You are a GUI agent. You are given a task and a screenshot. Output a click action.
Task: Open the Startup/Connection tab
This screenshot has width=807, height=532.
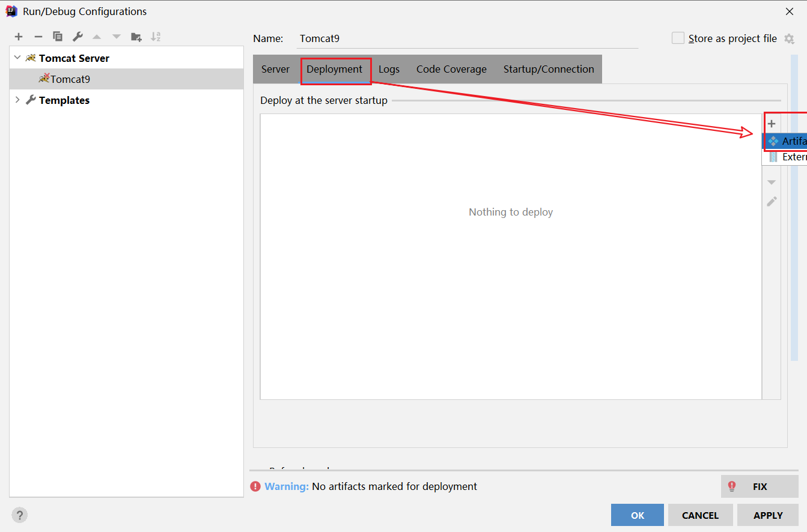pyautogui.click(x=548, y=69)
